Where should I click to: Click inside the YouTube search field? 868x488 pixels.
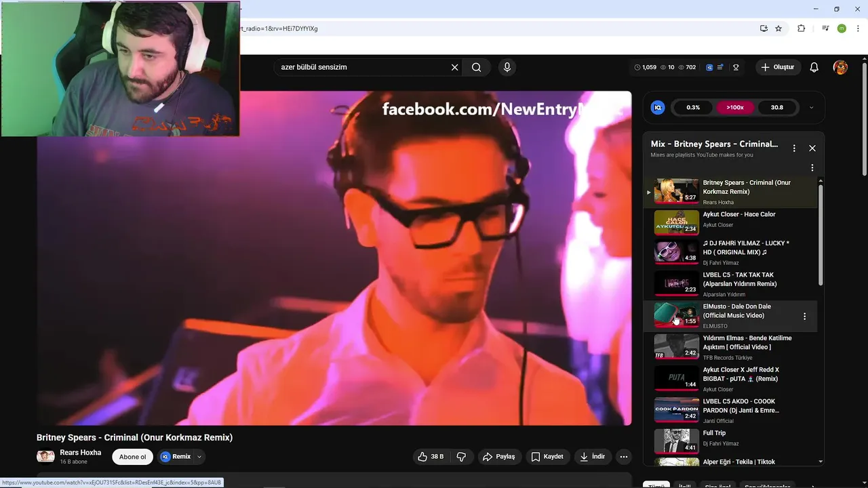coord(363,67)
